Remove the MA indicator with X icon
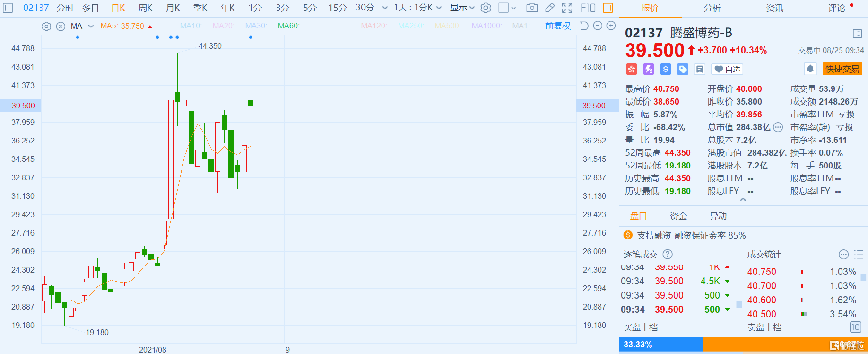 click(61, 26)
